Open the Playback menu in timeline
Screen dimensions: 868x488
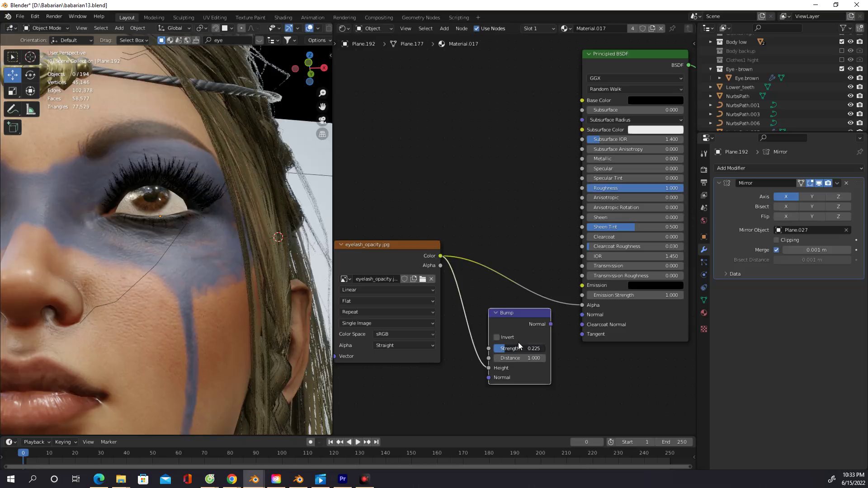tap(37, 442)
